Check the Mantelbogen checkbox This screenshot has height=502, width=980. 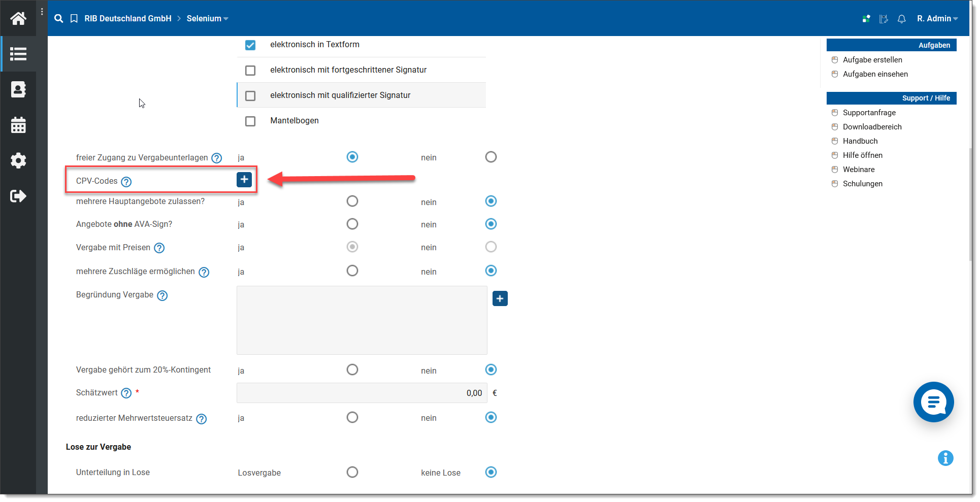250,121
